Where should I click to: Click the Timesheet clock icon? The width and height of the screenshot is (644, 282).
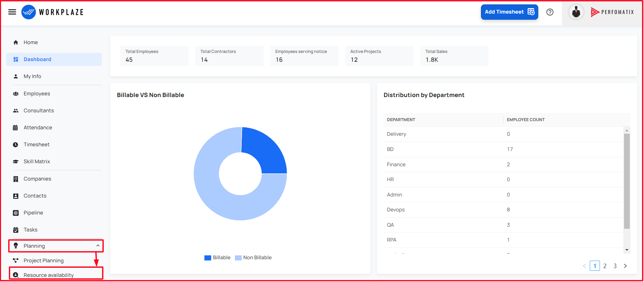[x=16, y=145]
